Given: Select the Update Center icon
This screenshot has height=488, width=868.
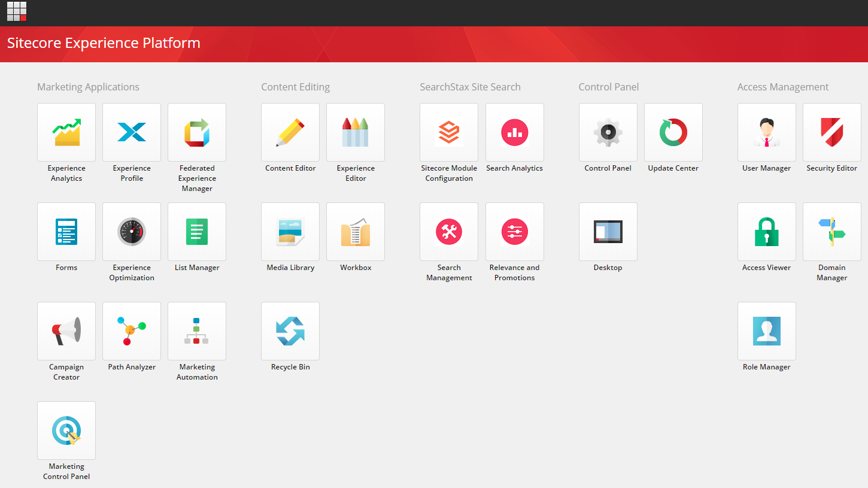Looking at the screenshot, I should (673, 132).
